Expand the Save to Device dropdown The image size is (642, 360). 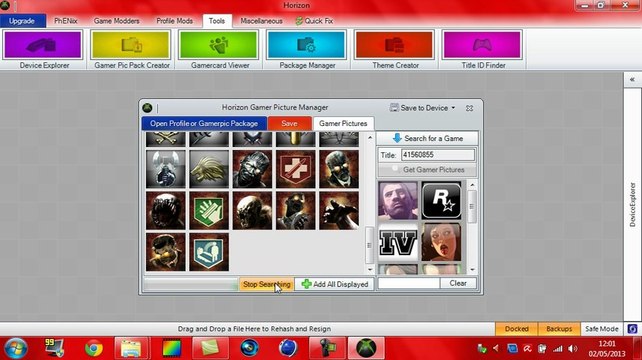(x=423, y=108)
